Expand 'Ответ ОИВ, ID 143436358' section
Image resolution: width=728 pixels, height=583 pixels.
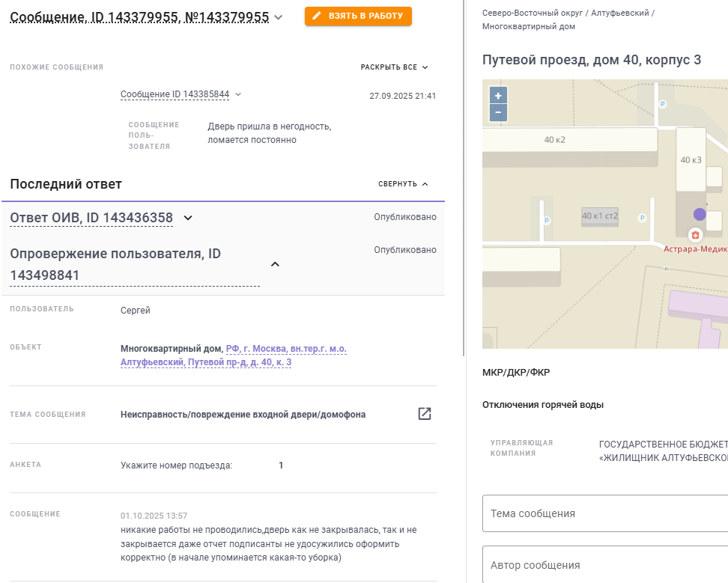pyautogui.click(x=188, y=218)
